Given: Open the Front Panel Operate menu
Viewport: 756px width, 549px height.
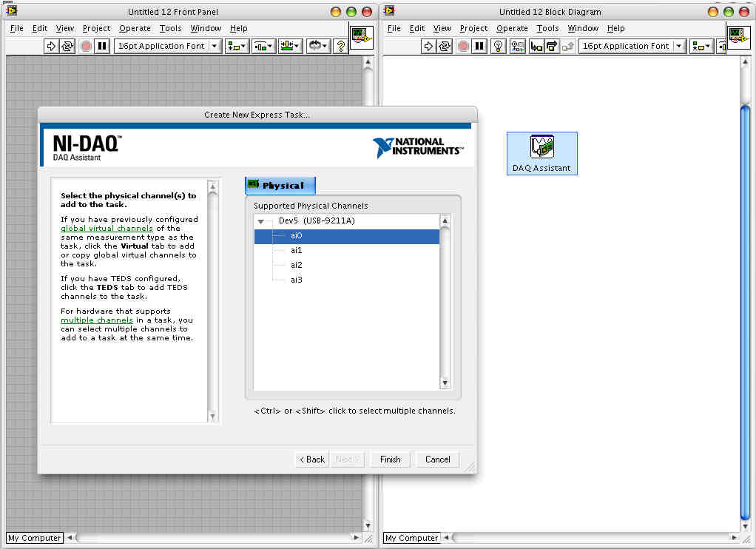Looking at the screenshot, I should [x=135, y=28].
